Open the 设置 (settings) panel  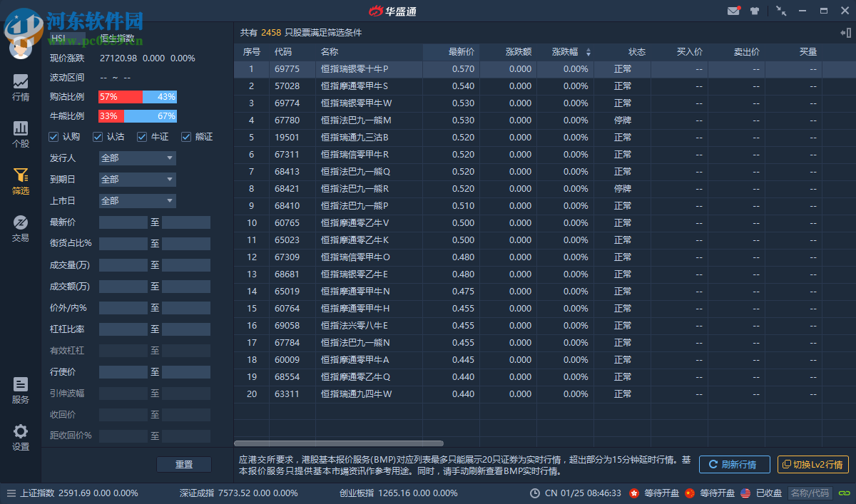pos(20,435)
